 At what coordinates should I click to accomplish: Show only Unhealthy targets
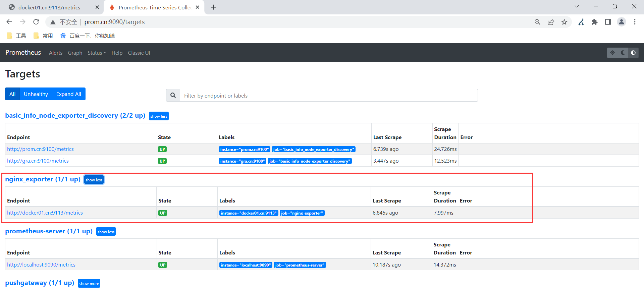pyautogui.click(x=36, y=94)
